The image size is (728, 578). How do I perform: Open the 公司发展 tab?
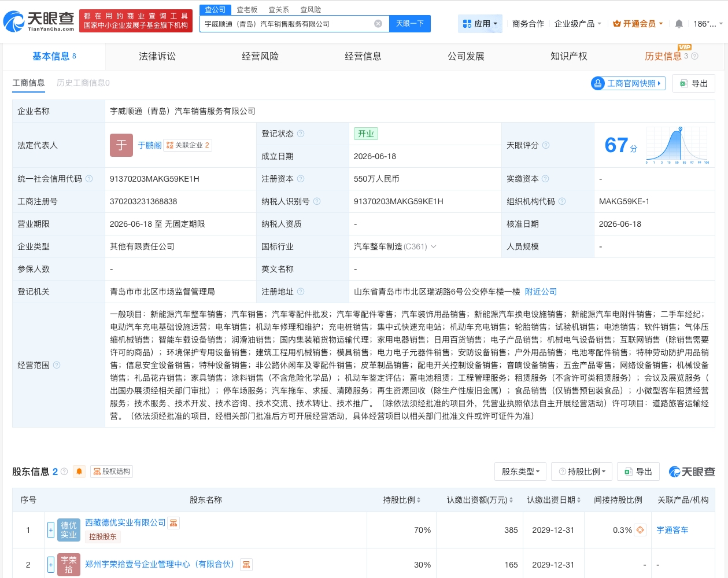[x=465, y=56]
